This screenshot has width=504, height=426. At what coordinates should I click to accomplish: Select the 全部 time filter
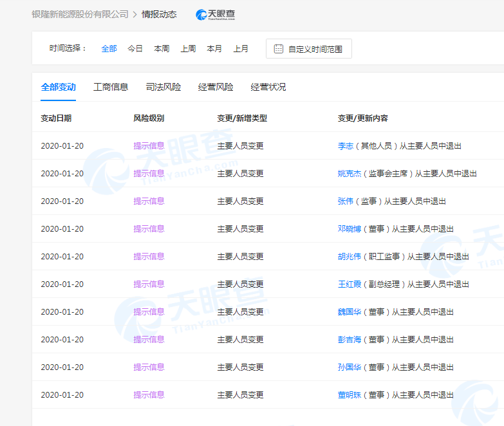[109, 49]
